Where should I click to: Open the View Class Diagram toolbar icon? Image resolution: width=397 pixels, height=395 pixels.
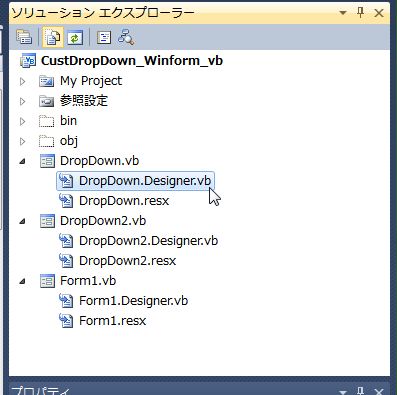pyautogui.click(x=126, y=37)
